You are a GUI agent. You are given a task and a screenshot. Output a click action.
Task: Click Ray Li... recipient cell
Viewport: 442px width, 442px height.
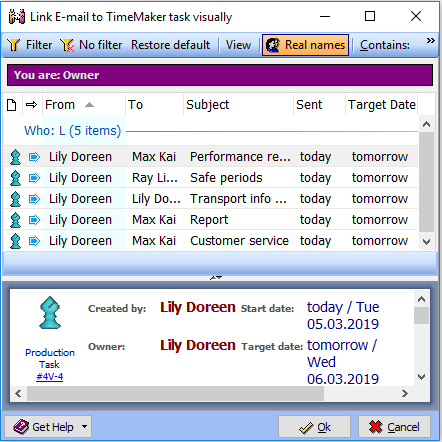point(155,178)
